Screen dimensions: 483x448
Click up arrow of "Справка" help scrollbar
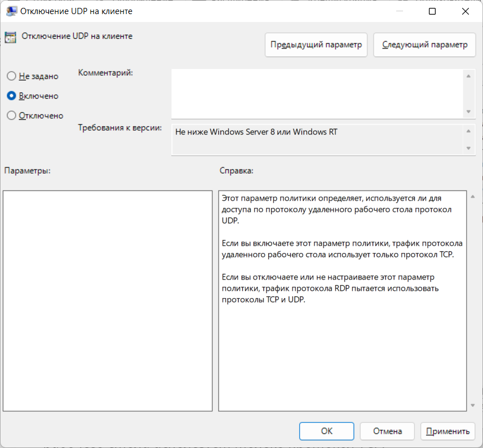pos(473,197)
